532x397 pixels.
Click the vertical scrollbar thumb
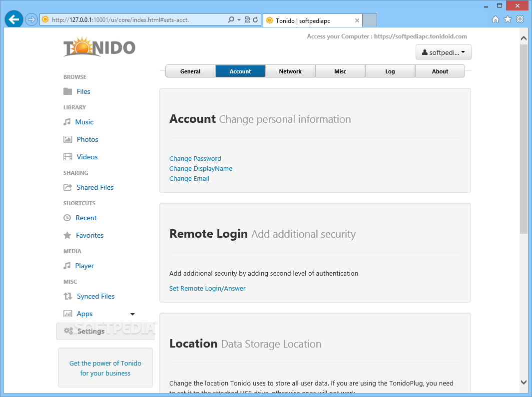[x=524, y=138]
